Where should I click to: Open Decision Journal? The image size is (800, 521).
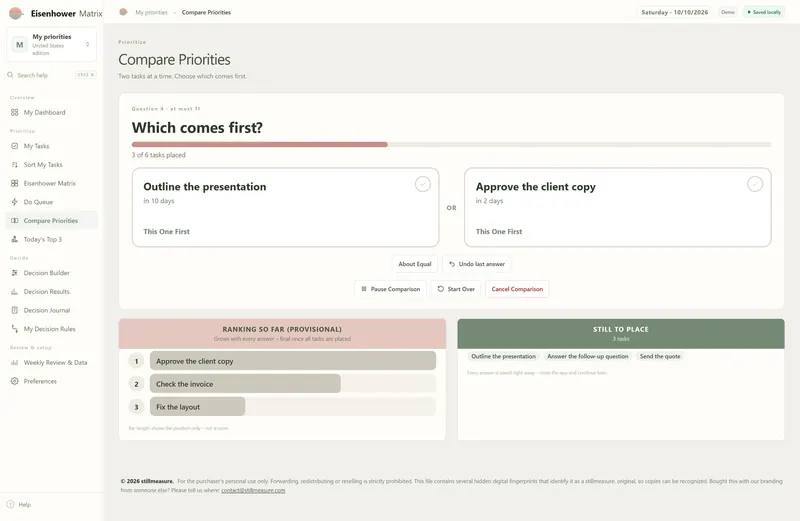click(52, 310)
